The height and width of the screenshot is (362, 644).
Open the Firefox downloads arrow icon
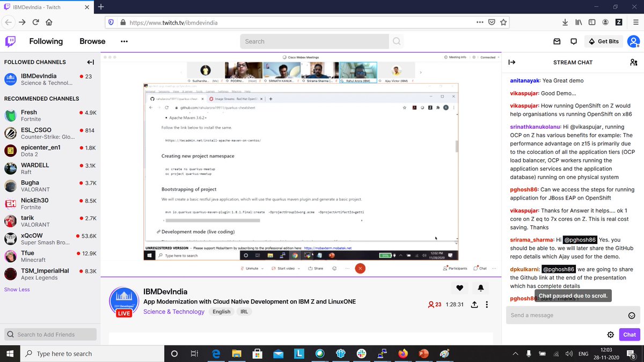(565, 23)
